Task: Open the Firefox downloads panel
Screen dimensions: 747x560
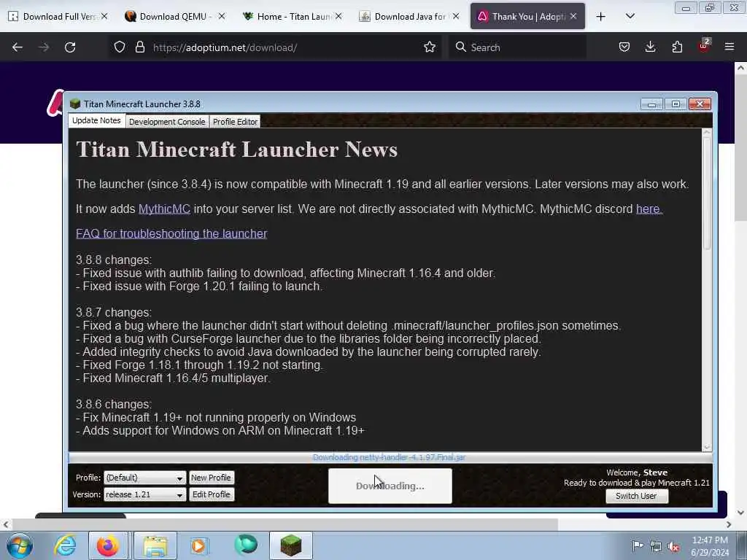Action: 650,47
